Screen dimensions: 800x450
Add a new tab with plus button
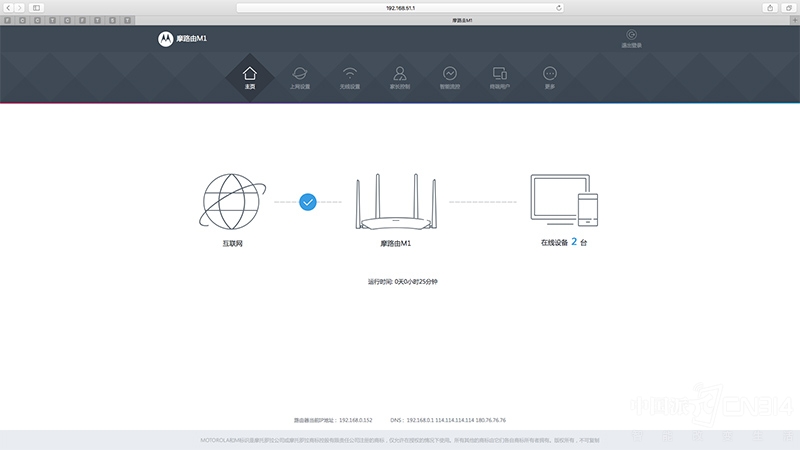tap(794, 20)
